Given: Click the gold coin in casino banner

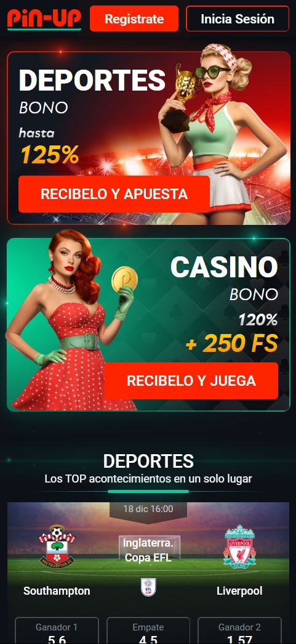Looking at the screenshot, I should tap(125, 279).
